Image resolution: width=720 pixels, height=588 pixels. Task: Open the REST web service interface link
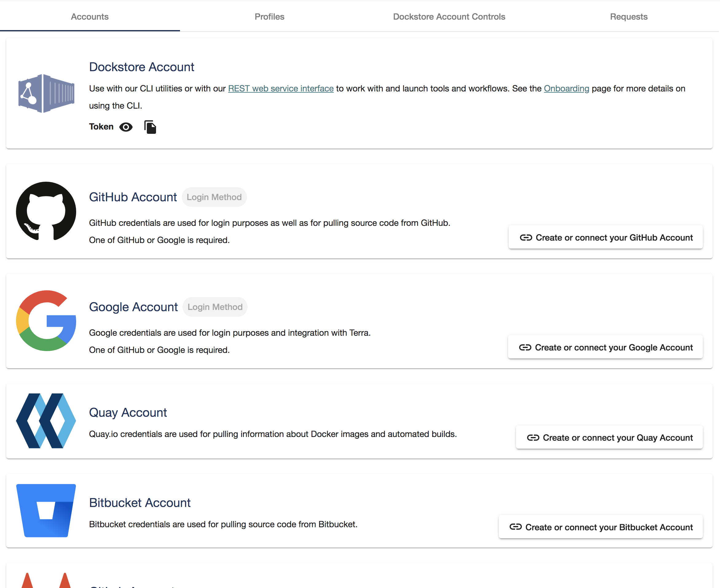point(281,88)
